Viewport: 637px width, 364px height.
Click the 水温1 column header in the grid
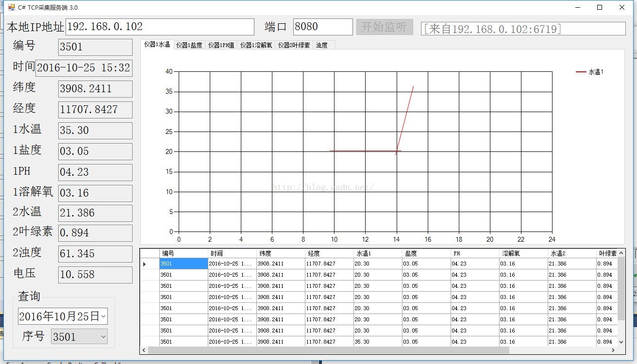pos(378,253)
